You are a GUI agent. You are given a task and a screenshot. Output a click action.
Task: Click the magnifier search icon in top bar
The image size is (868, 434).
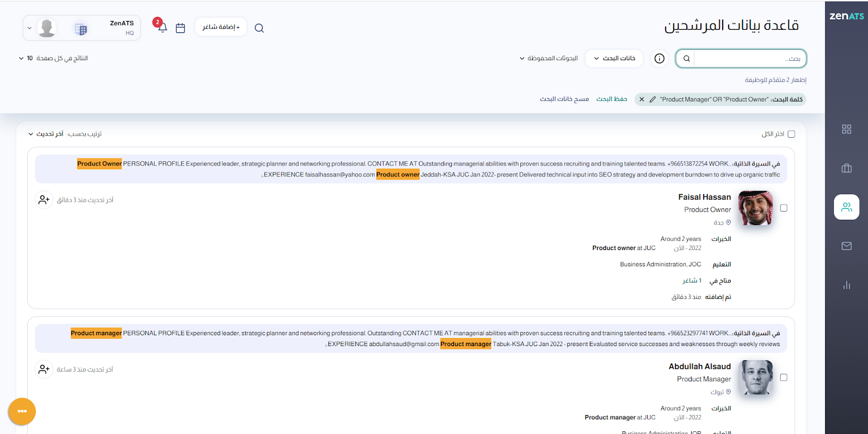click(259, 28)
